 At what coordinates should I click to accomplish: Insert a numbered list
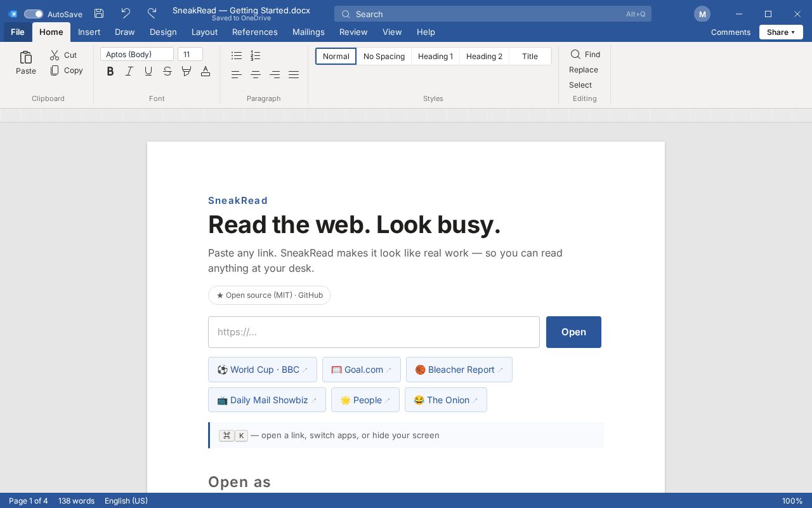point(256,56)
